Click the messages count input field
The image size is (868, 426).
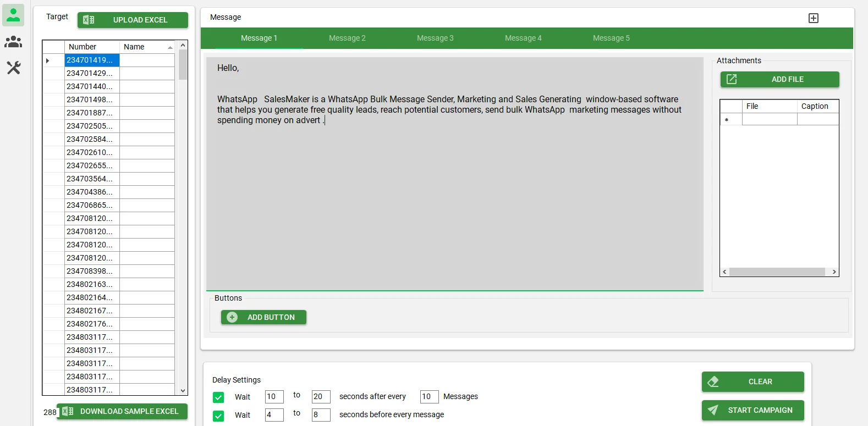pyautogui.click(x=429, y=396)
